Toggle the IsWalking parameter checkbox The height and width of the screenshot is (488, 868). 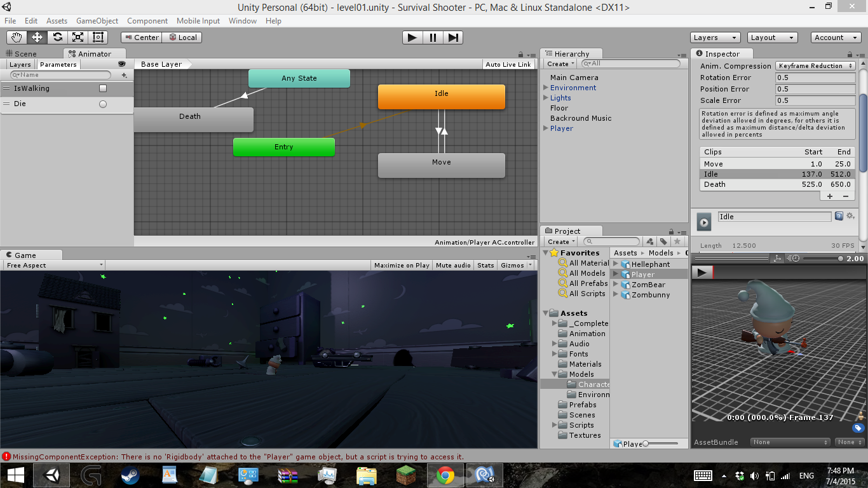[103, 88]
